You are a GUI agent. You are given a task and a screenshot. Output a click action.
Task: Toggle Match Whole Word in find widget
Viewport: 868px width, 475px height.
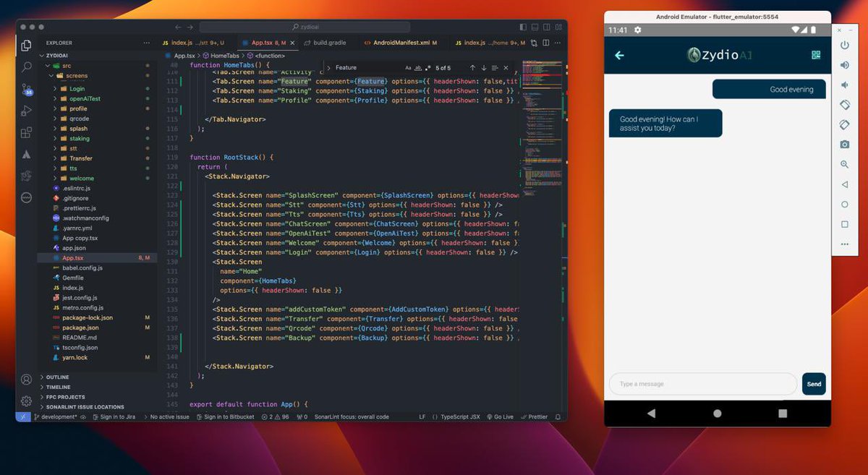point(417,68)
